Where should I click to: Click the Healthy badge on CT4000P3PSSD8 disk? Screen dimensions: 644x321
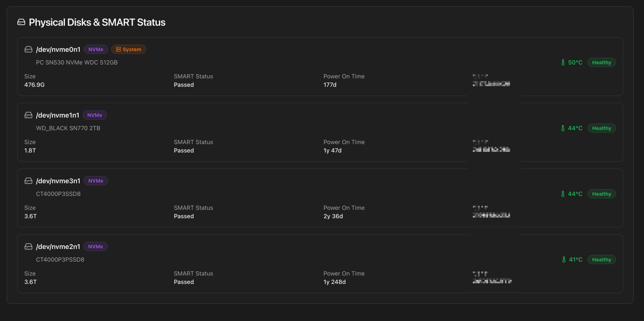coord(601,259)
